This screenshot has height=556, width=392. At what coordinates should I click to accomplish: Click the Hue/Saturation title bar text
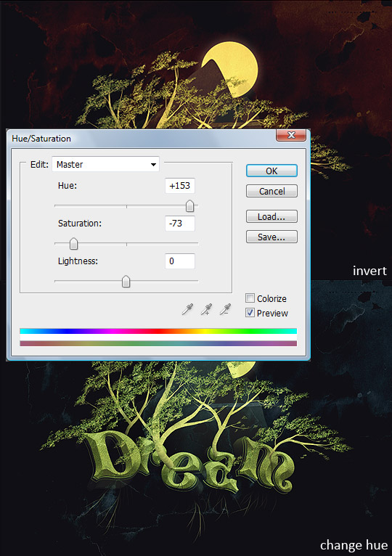tap(41, 139)
